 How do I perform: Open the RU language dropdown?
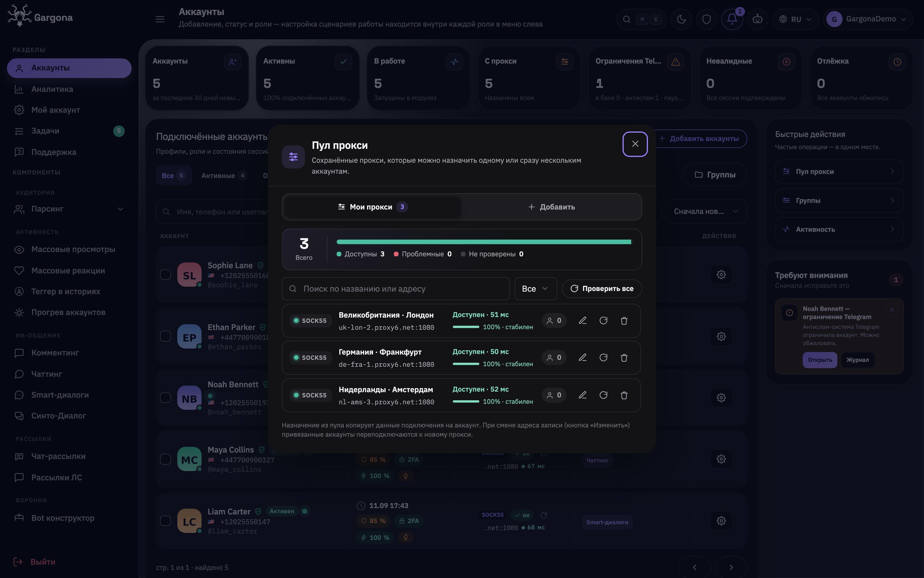click(795, 19)
